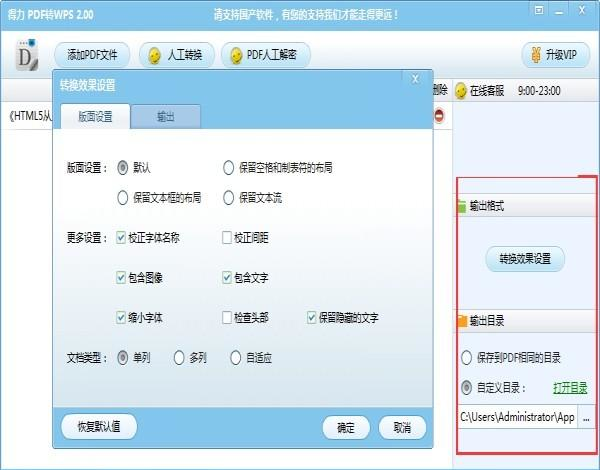Viewport: 600px width, 470px height.
Task: Open the 打开目录 link
Action: pos(570,388)
